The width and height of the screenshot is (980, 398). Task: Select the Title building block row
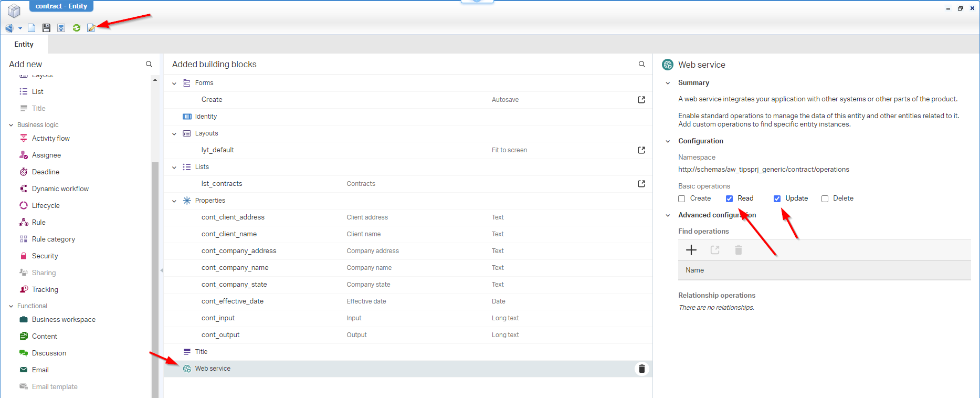pyautogui.click(x=408, y=352)
